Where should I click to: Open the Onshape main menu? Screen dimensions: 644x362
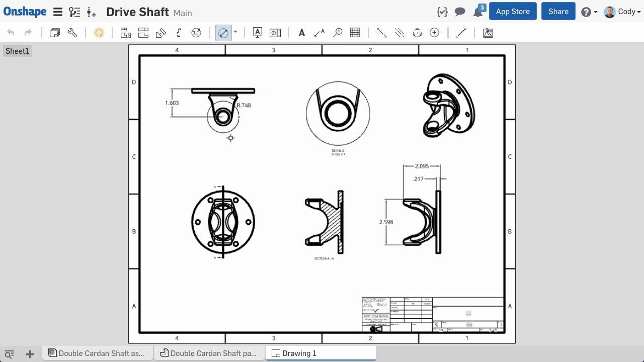tap(58, 12)
